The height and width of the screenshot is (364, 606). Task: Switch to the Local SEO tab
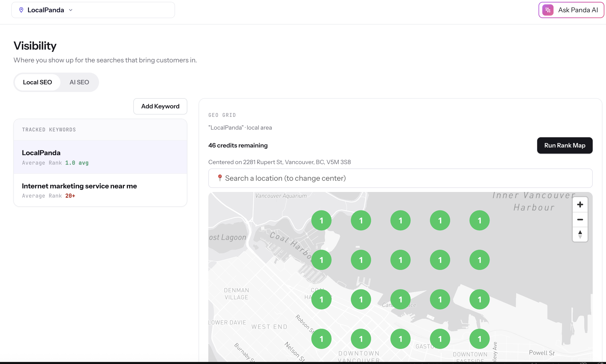click(x=37, y=82)
